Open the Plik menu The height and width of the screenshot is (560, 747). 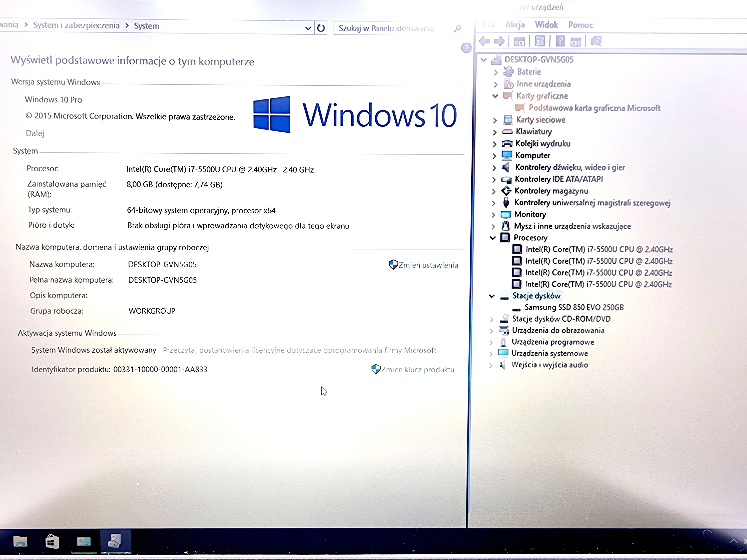tap(489, 24)
